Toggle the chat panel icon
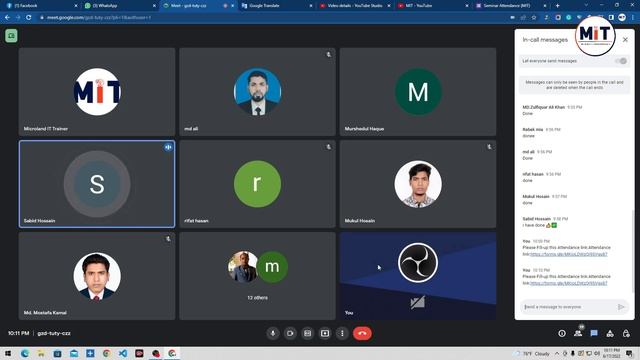Screen dimensions: 640x360 (x=594, y=333)
